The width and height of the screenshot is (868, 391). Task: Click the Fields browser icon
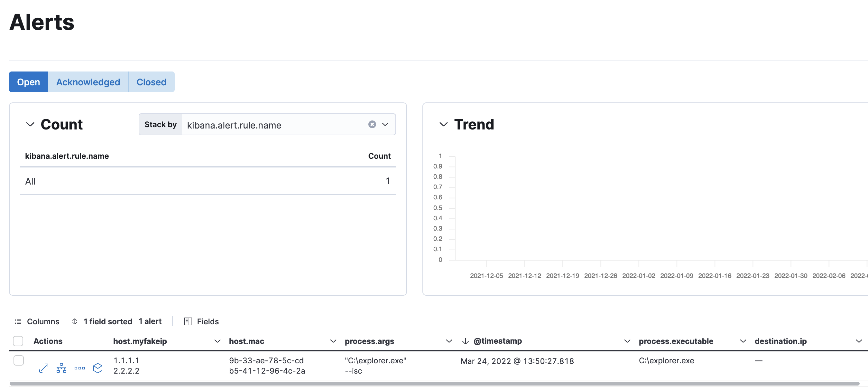[x=188, y=321]
